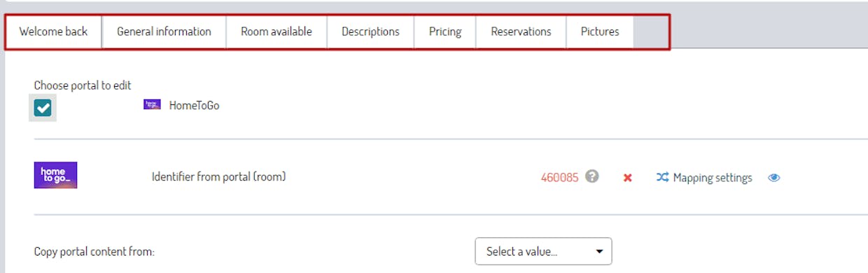This screenshot has width=868, height=273.
Task: Click the help question mark icon
Action: coord(592,176)
